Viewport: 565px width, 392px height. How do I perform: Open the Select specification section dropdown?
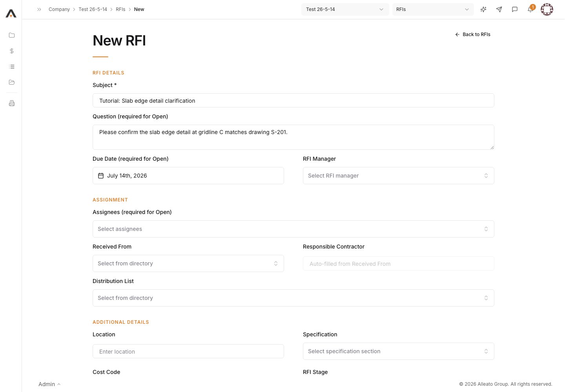[x=398, y=351]
